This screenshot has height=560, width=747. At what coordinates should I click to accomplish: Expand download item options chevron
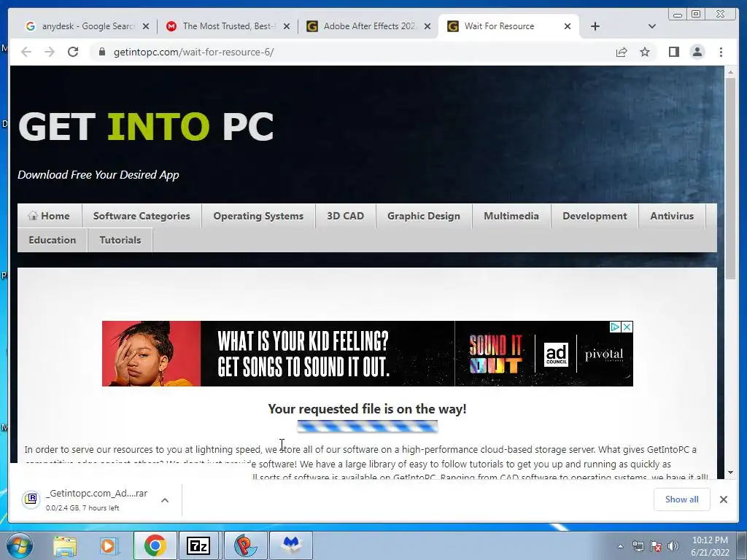pos(165,500)
